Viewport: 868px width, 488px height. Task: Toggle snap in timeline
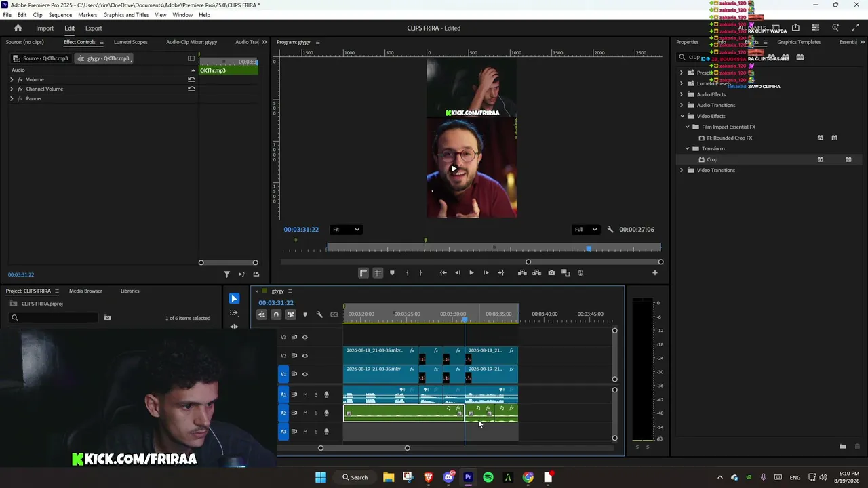click(x=276, y=314)
